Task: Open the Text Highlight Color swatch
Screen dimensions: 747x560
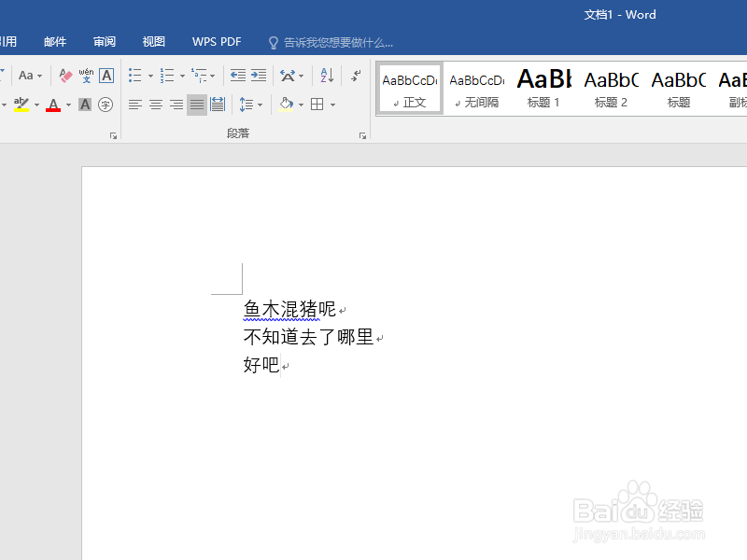Action: tap(21, 104)
